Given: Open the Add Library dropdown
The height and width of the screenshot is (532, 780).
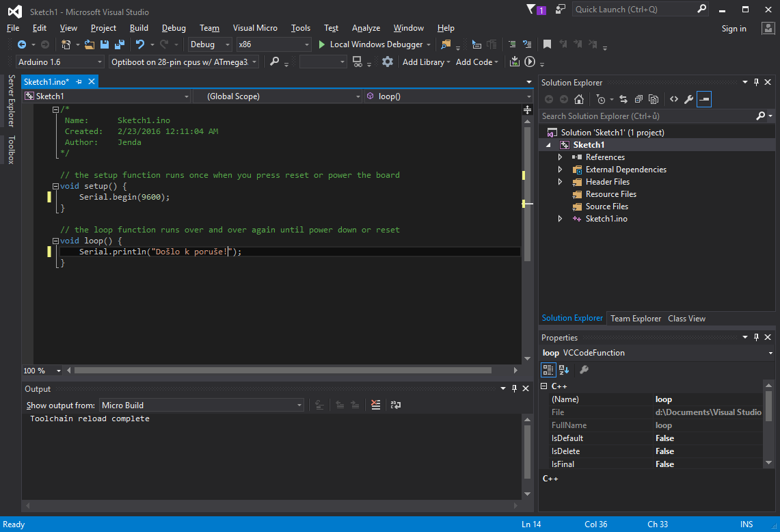Looking at the screenshot, I should click(x=427, y=62).
